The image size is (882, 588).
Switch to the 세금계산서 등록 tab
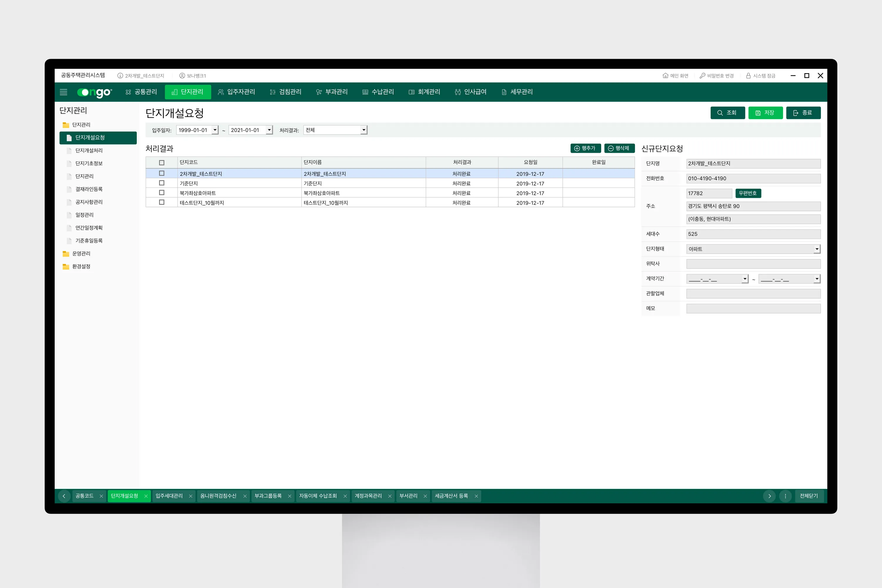(x=451, y=496)
